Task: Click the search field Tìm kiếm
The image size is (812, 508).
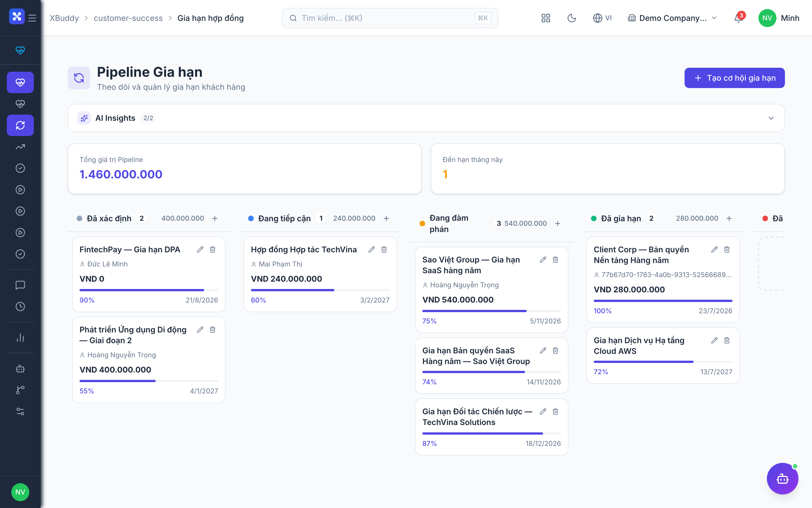Action: [390, 18]
